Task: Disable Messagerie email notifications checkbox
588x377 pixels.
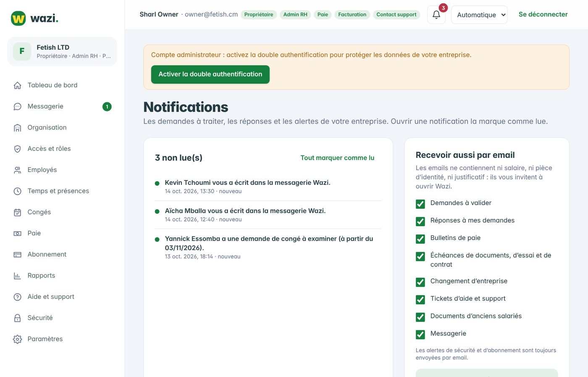Action: (420, 335)
